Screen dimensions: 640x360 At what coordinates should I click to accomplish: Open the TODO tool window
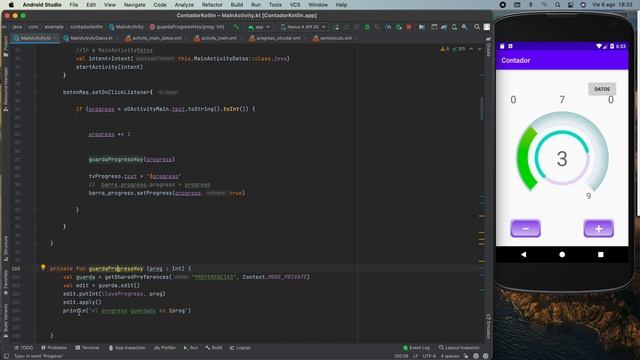pos(23,348)
